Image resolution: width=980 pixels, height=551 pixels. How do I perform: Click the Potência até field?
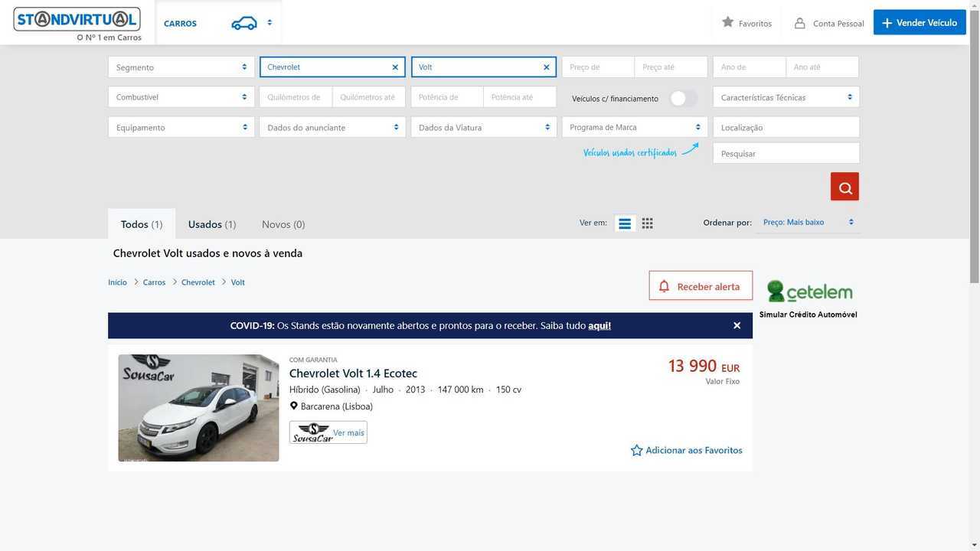point(520,97)
